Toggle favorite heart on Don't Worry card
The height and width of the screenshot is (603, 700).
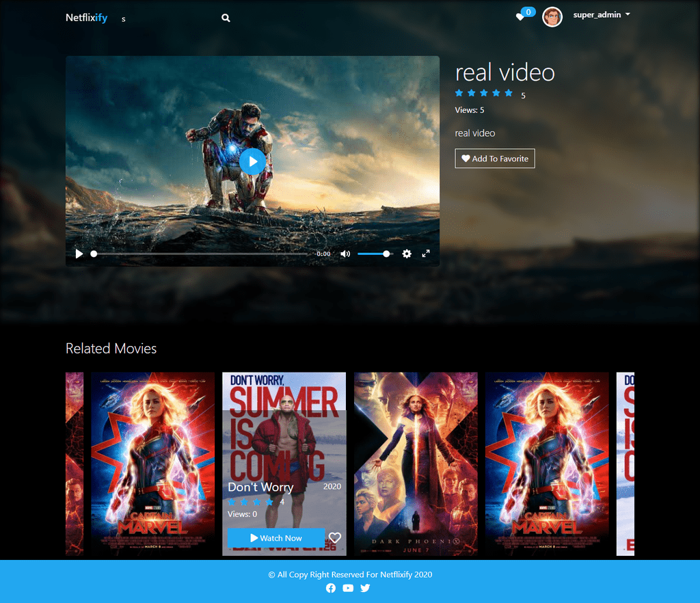[x=335, y=538]
